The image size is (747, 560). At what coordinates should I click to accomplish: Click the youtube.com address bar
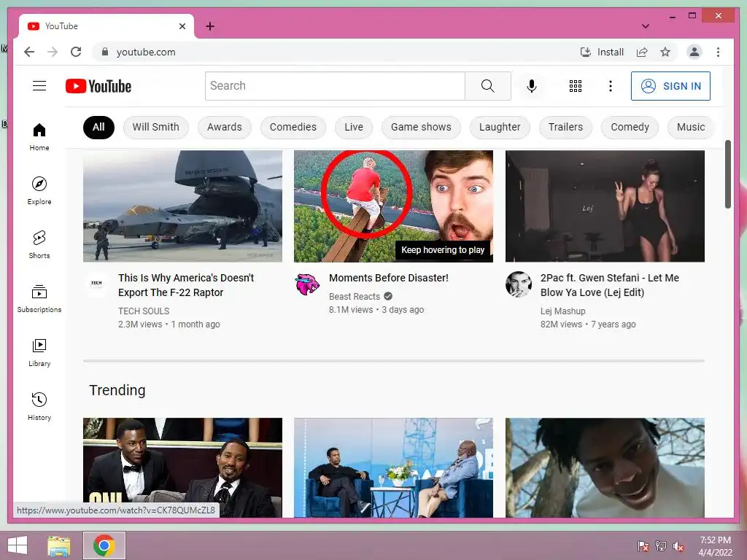tap(333, 52)
